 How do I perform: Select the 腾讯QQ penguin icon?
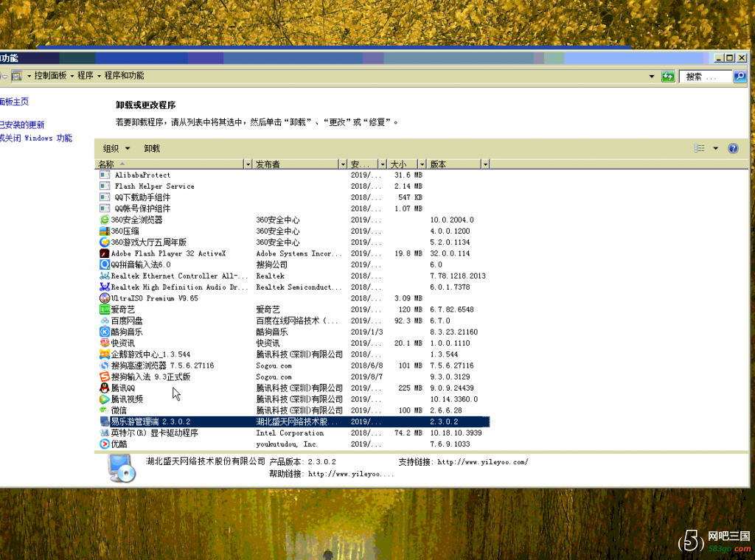[105, 388]
